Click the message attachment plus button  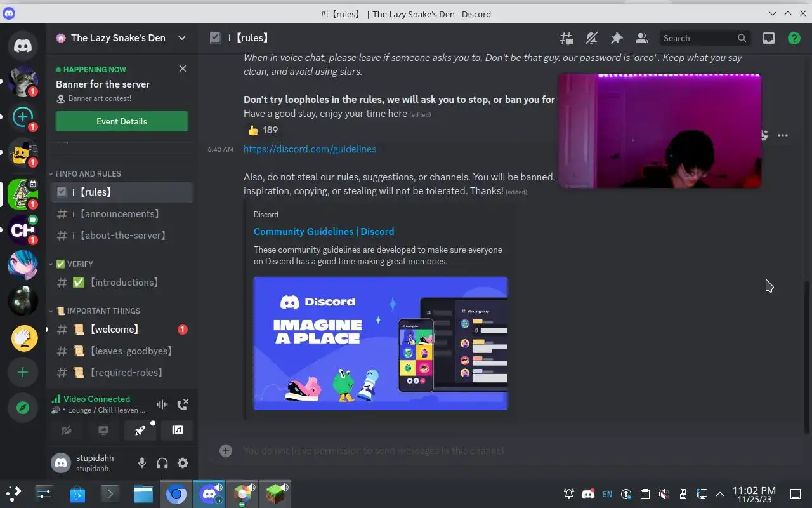pos(226,450)
